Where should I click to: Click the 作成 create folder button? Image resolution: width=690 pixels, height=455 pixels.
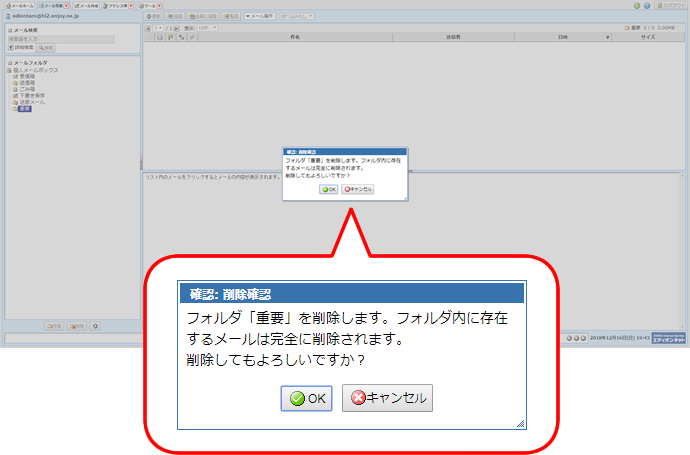tap(54, 326)
